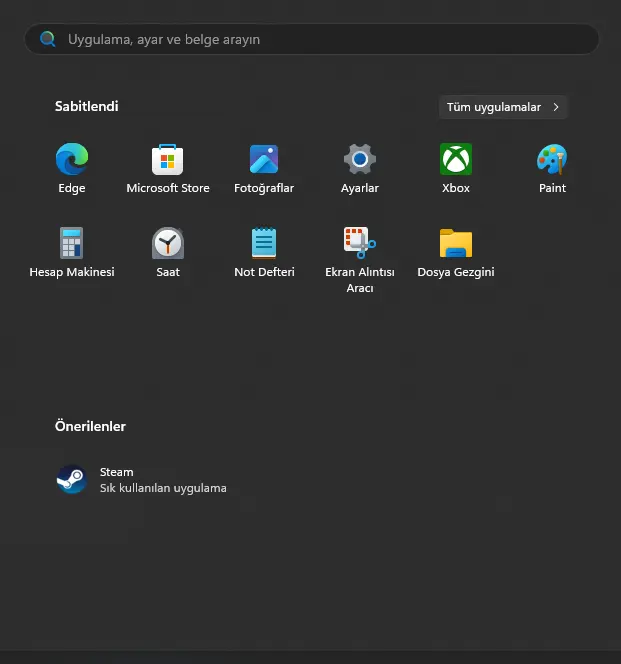Click the Sabitlendi section heading
621x664 pixels.
pyautogui.click(x=86, y=106)
